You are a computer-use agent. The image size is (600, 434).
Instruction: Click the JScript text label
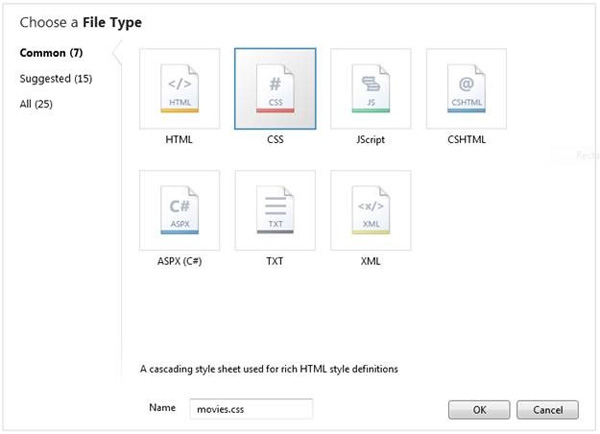click(x=371, y=140)
